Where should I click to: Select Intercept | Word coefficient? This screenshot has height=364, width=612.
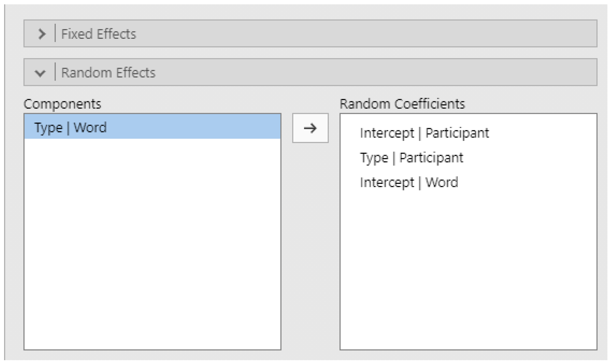409,183
